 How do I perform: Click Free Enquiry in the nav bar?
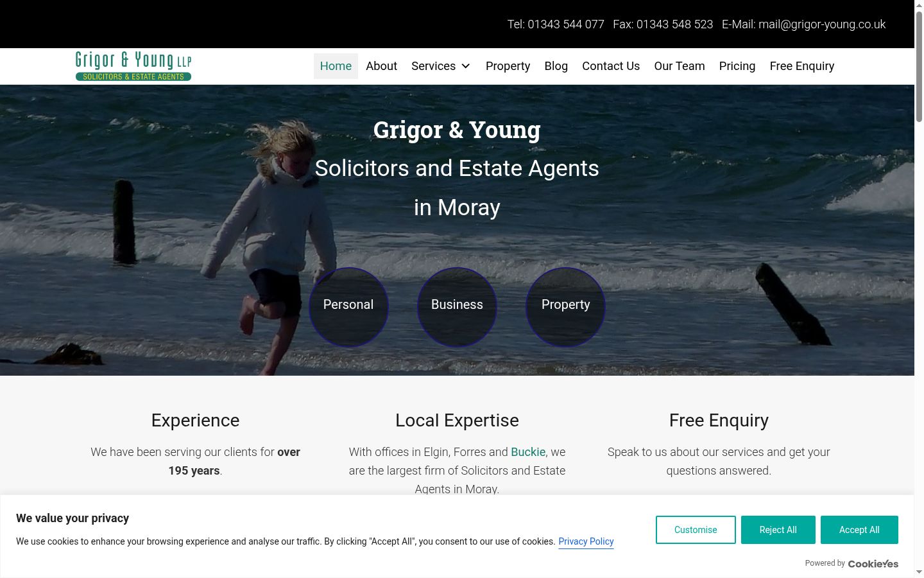click(802, 66)
